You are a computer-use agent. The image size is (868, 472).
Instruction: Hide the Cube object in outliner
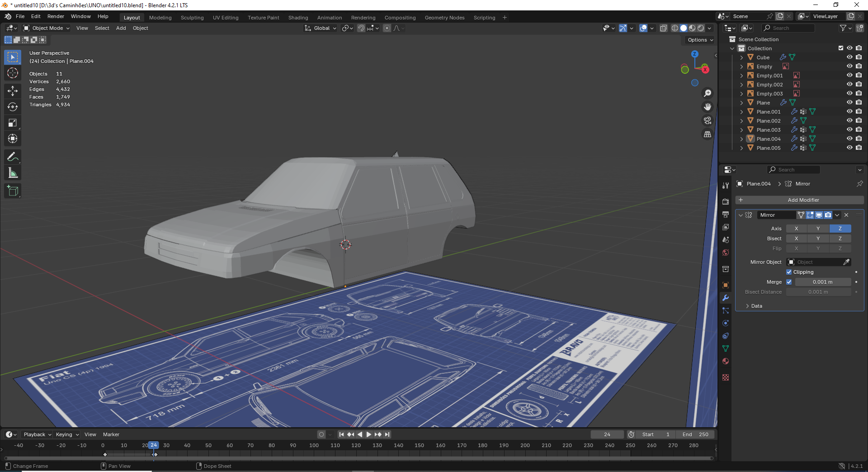[x=849, y=57]
